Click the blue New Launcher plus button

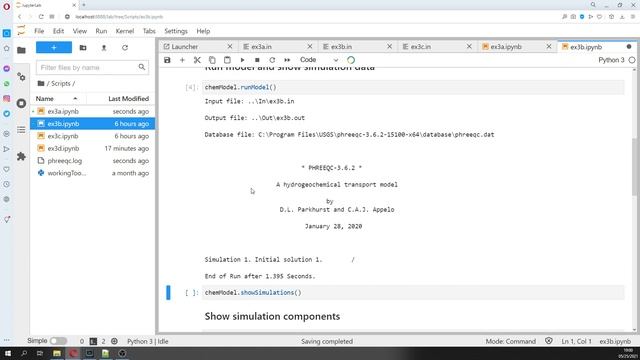tap(54, 47)
